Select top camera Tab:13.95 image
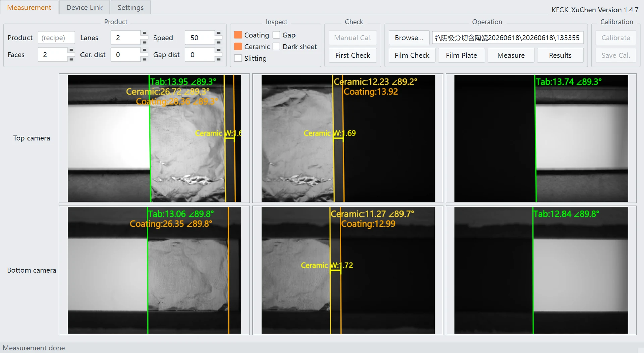 154,138
